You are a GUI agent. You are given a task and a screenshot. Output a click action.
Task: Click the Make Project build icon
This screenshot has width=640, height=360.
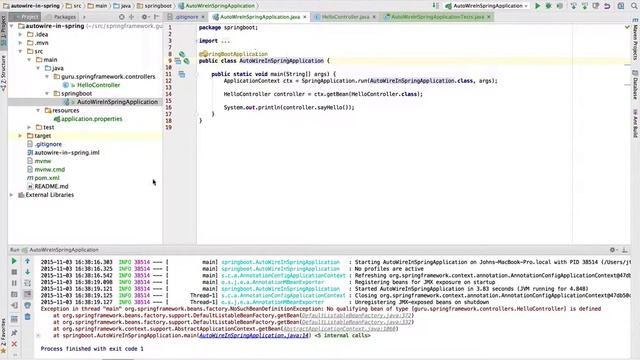(x=436, y=6)
